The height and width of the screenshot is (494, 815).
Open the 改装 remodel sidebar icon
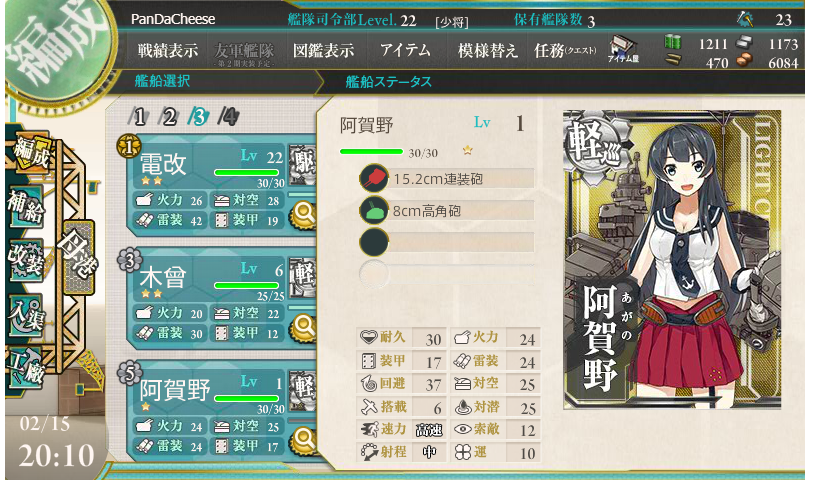[25, 258]
